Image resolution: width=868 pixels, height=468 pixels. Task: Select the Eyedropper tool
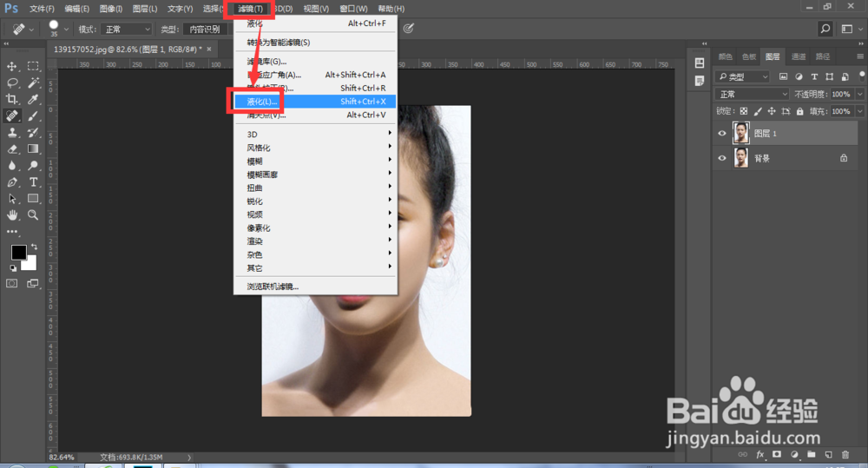point(33,100)
